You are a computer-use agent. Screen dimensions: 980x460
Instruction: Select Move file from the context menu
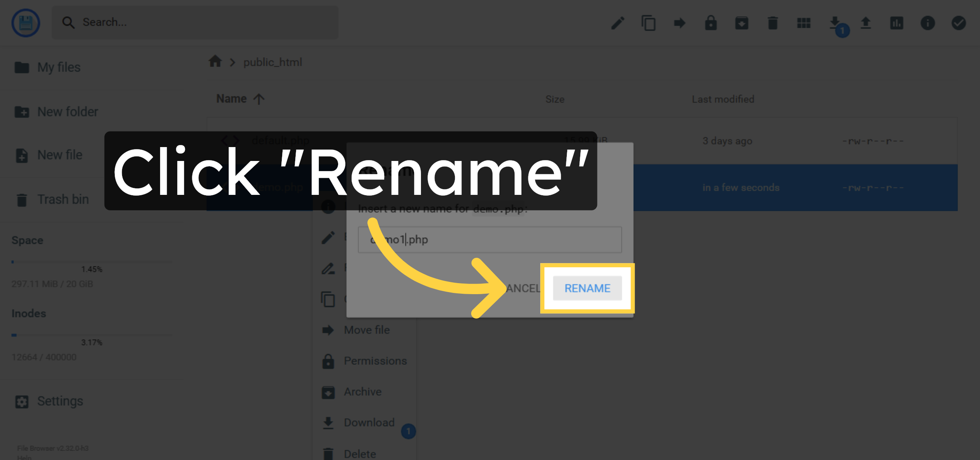click(366, 330)
